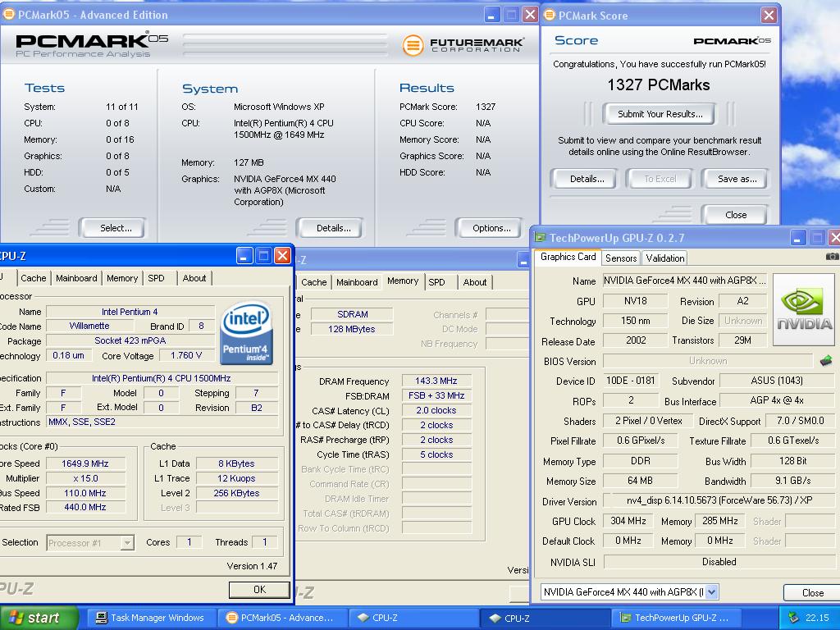Screen dimensions: 840x630
Task: Click the Intel Pentium 4 logo in CPU-Z
Action: tap(246, 333)
